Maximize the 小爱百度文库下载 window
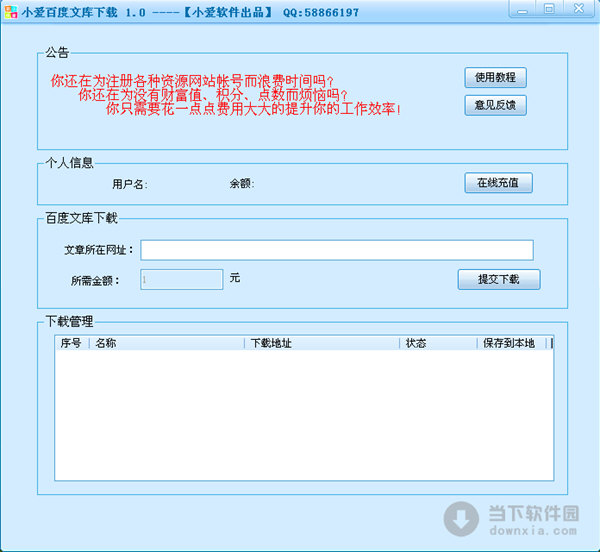This screenshot has height=552, width=600. [549, 9]
